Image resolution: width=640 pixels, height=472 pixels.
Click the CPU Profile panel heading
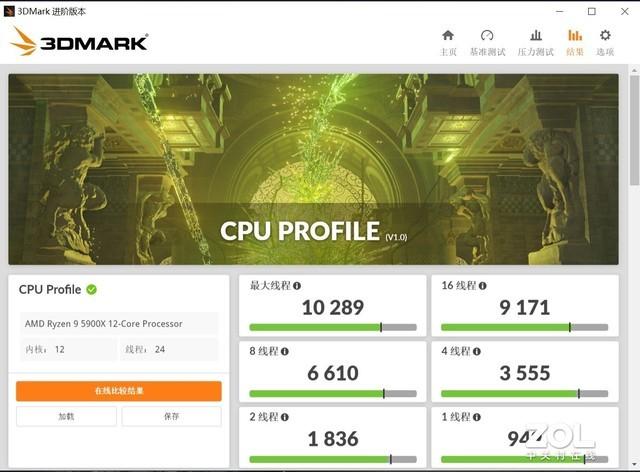pos(50,289)
